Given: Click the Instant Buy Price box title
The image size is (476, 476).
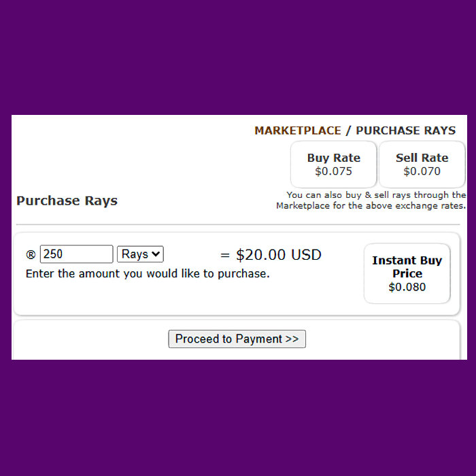Looking at the screenshot, I should click(x=407, y=267).
